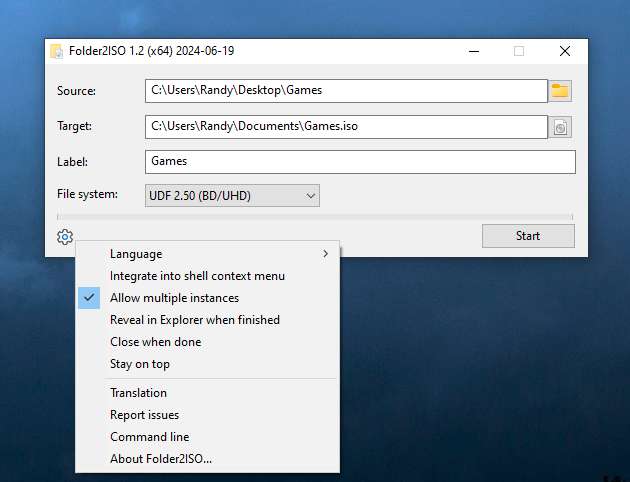Browse for source folder with folder icon
This screenshot has height=482, width=630.
coord(560,91)
